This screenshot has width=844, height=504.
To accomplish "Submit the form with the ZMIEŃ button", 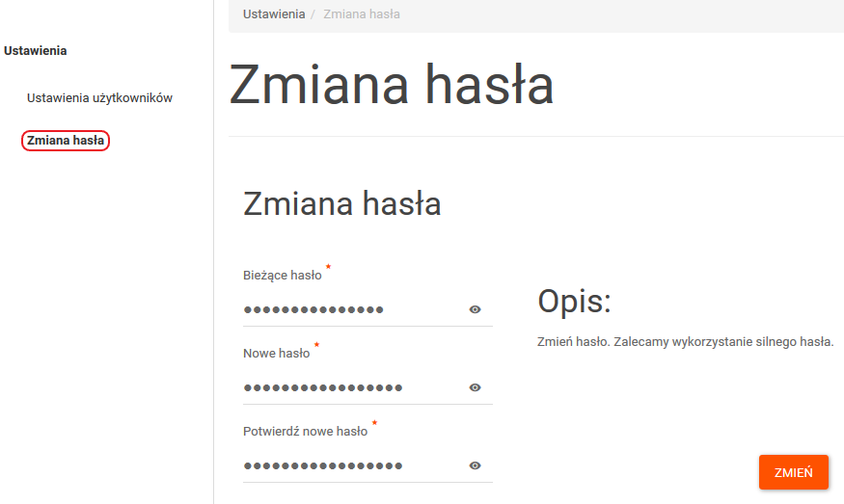I will click(x=794, y=472).
